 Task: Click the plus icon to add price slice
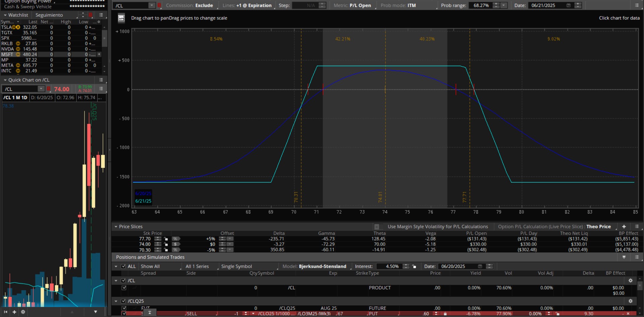[x=624, y=227]
